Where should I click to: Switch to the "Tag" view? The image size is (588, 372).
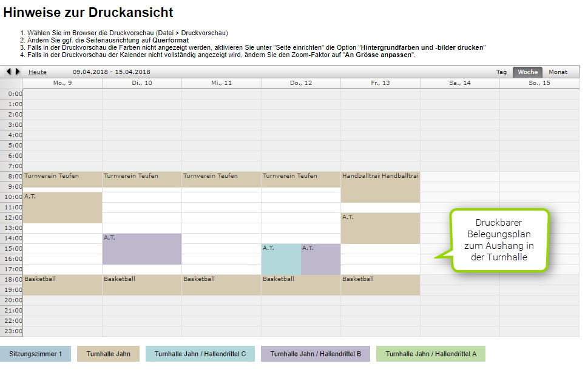[x=502, y=72]
